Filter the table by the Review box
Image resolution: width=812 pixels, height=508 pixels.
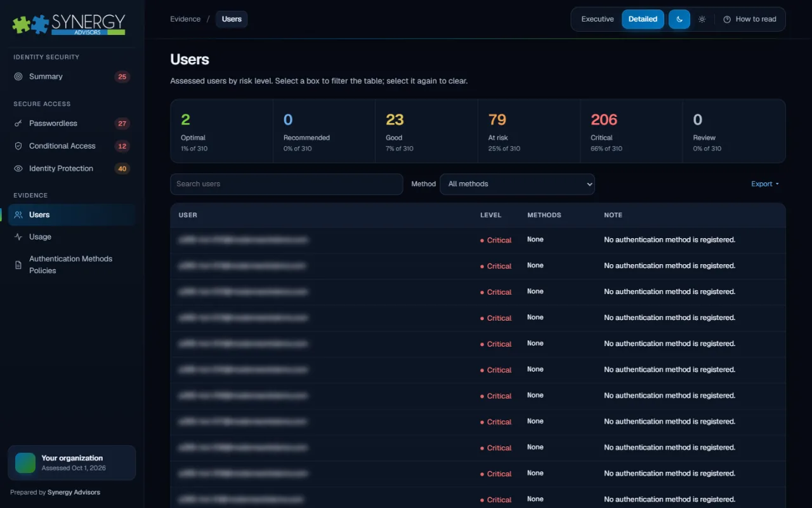(734, 131)
